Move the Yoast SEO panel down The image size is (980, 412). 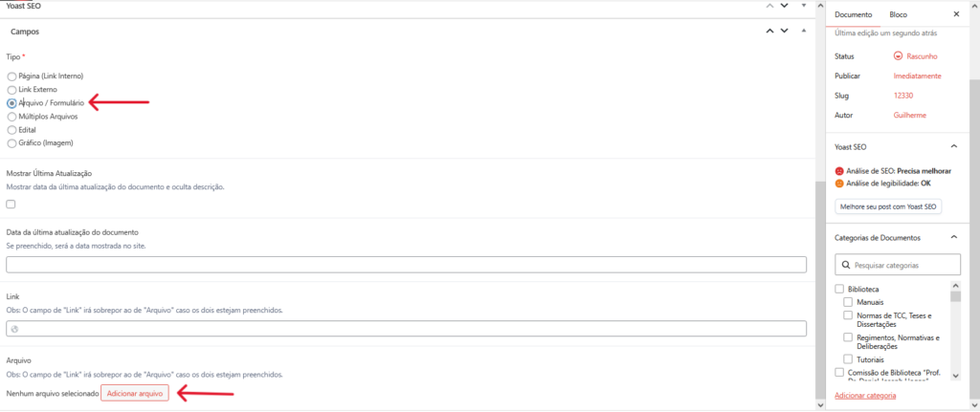tap(785, 5)
